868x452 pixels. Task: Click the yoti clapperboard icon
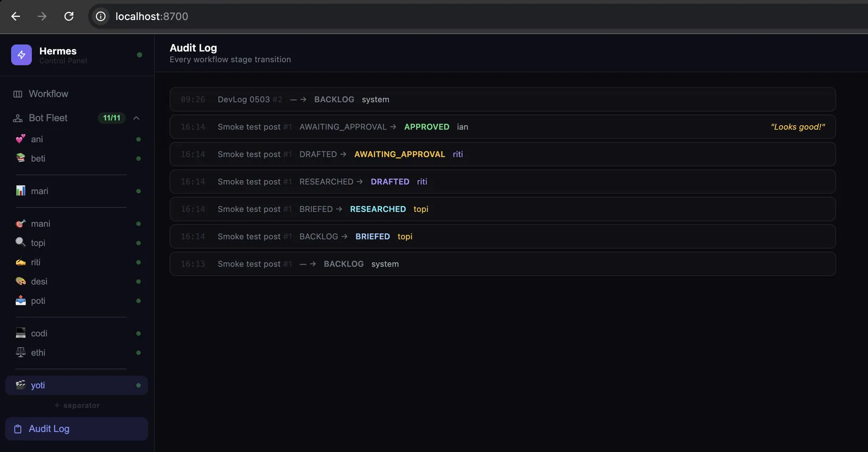pyautogui.click(x=21, y=385)
